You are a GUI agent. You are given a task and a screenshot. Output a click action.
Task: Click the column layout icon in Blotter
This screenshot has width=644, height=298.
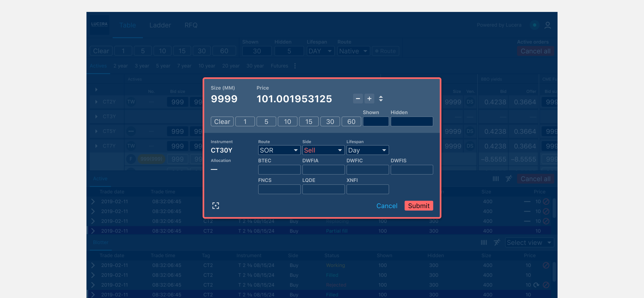click(483, 242)
